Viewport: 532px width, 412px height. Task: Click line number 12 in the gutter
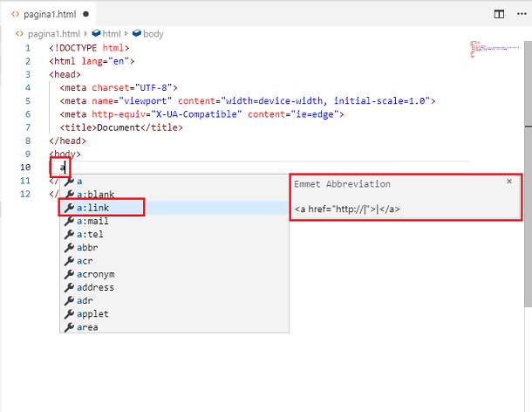[25, 194]
